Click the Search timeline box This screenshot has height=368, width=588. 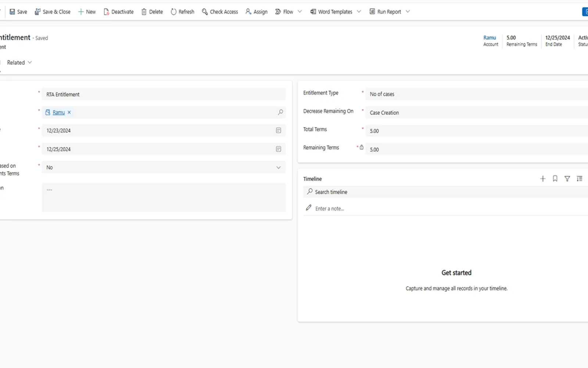click(x=445, y=192)
